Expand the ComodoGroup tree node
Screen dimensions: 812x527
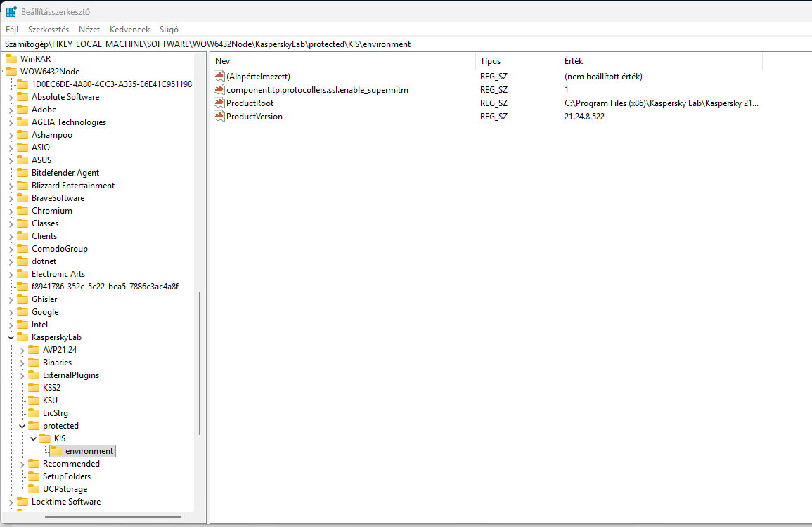point(11,249)
